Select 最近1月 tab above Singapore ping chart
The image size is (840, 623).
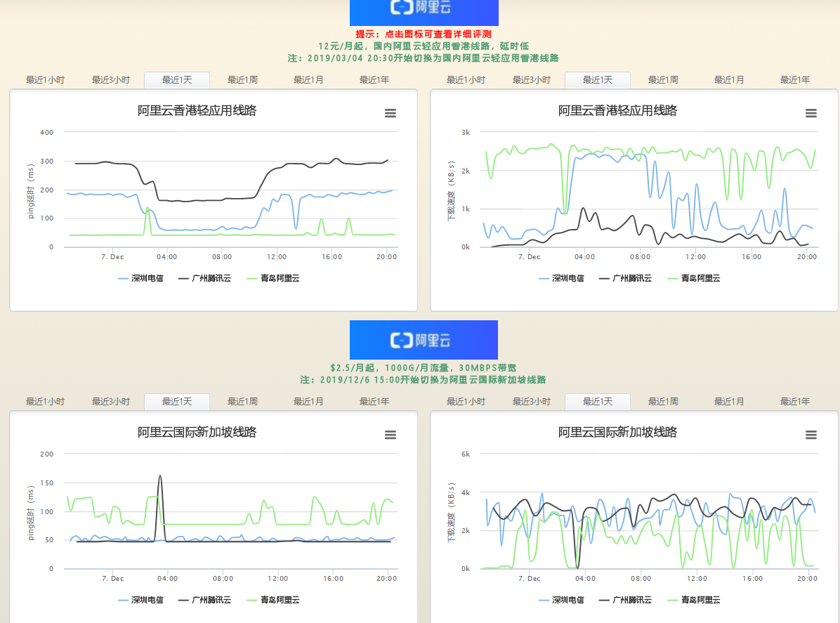pyautogui.click(x=308, y=402)
